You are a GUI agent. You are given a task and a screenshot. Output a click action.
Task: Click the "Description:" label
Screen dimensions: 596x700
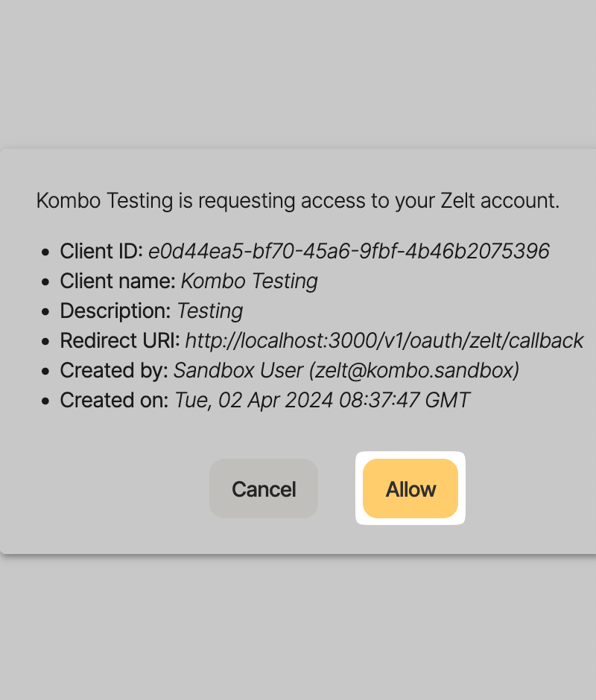click(x=115, y=311)
